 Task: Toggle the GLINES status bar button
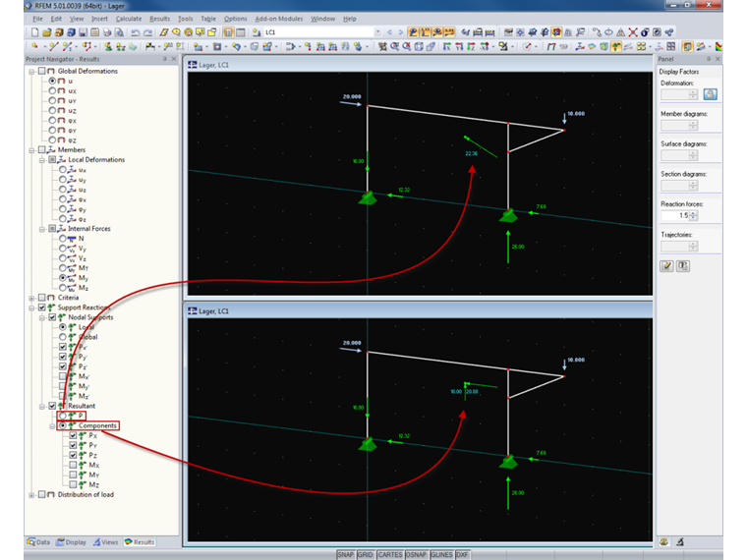(x=441, y=554)
